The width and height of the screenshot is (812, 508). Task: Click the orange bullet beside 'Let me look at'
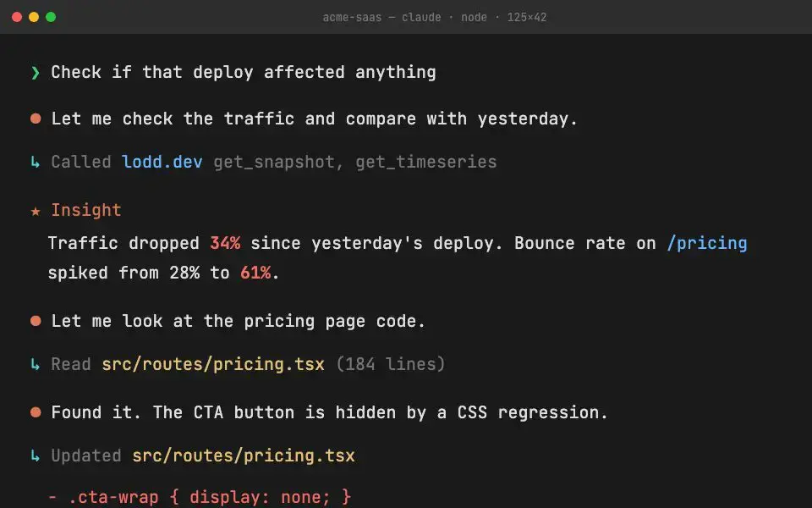point(36,321)
